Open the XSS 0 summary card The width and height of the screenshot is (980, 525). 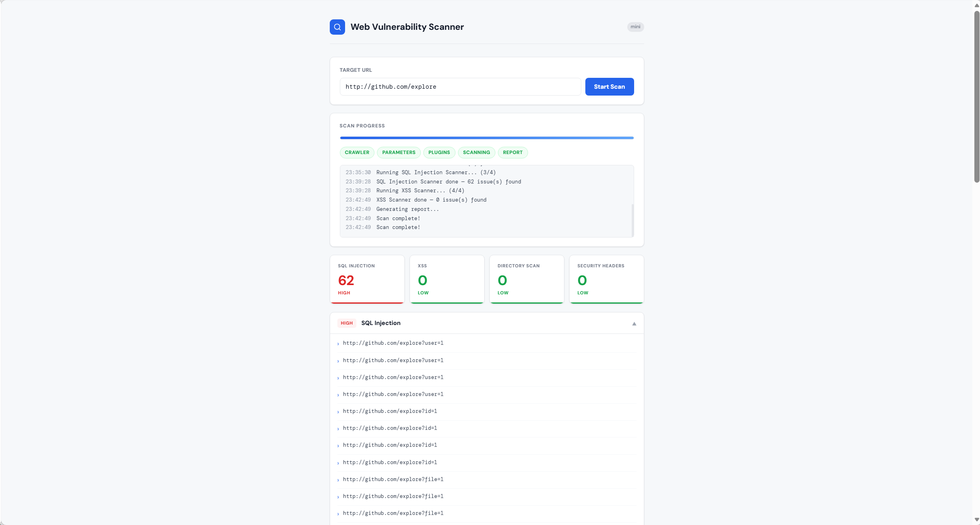point(447,279)
